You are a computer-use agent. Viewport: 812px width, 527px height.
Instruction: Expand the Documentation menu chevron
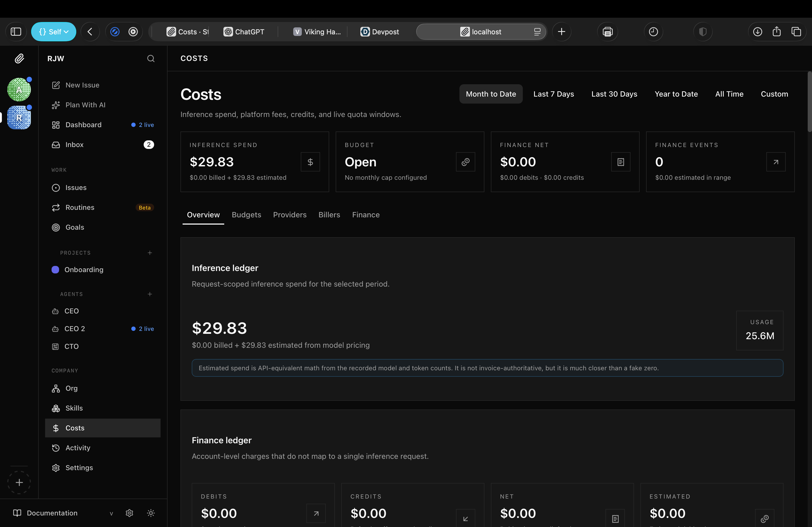[x=111, y=513]
